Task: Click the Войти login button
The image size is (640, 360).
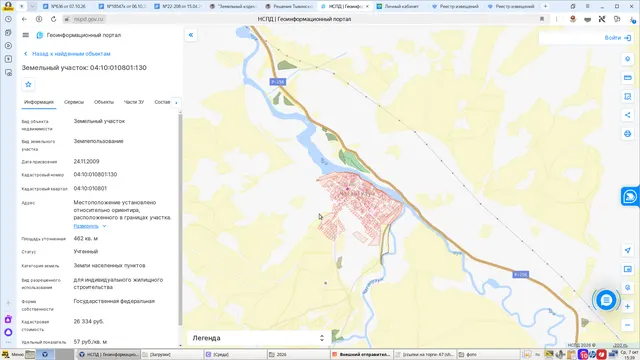Action: click(618, 38)
